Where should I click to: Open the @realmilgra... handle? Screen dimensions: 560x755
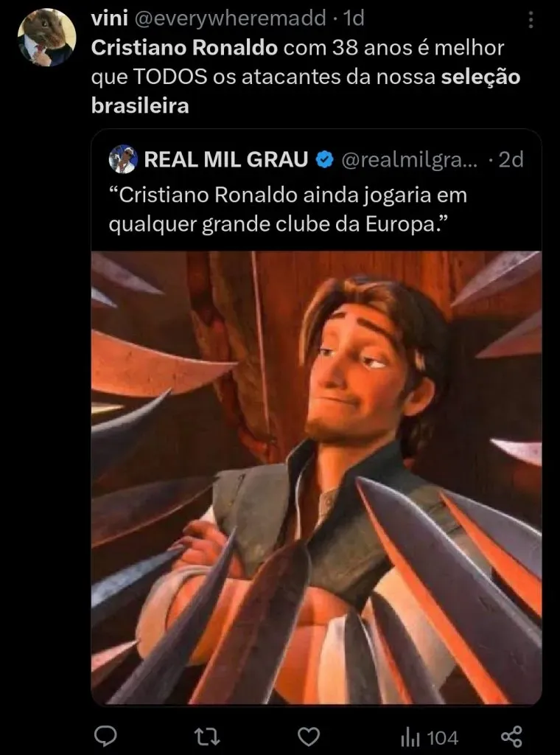pos(410,160)
